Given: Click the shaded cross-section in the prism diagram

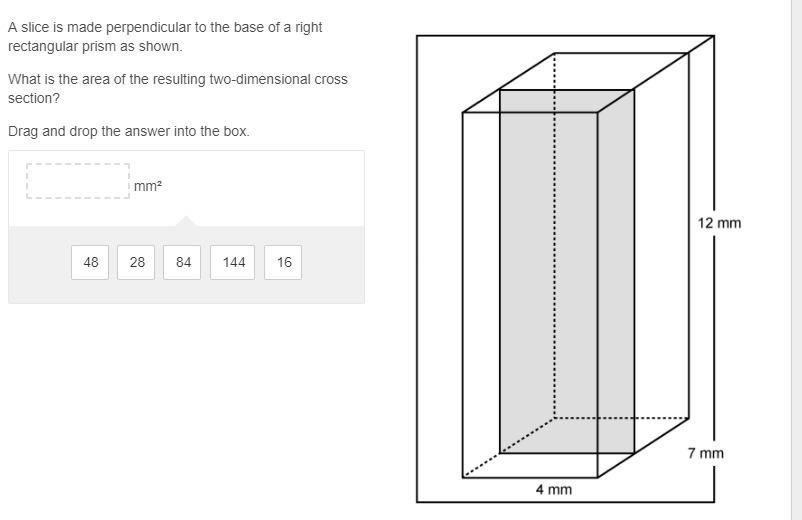Looking at the screenshot, I should click(x=567, y=271).
